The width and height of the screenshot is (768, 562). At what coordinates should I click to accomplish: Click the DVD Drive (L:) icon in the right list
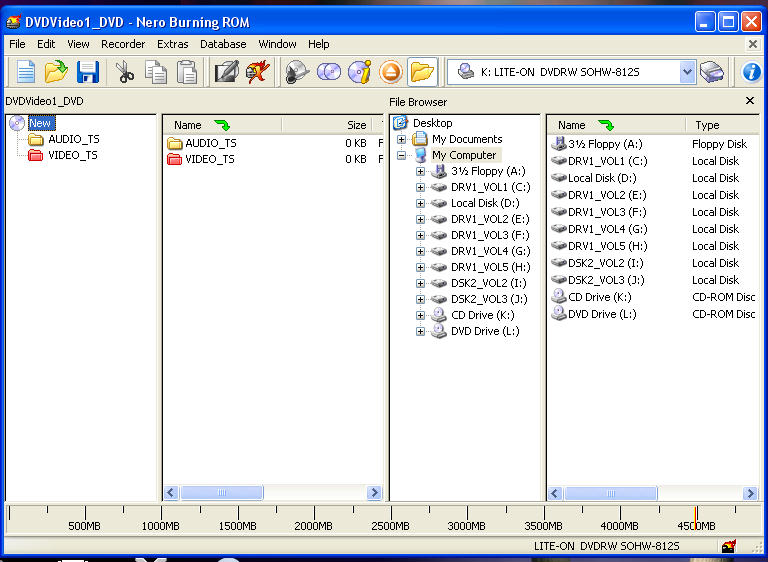pyautogui.click(x=559, y=314)
